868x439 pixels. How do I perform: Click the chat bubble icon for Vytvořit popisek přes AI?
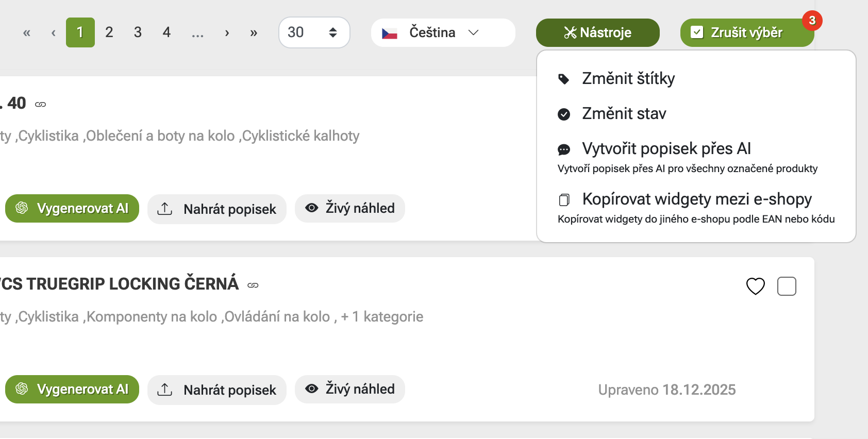tap(564, 148)
